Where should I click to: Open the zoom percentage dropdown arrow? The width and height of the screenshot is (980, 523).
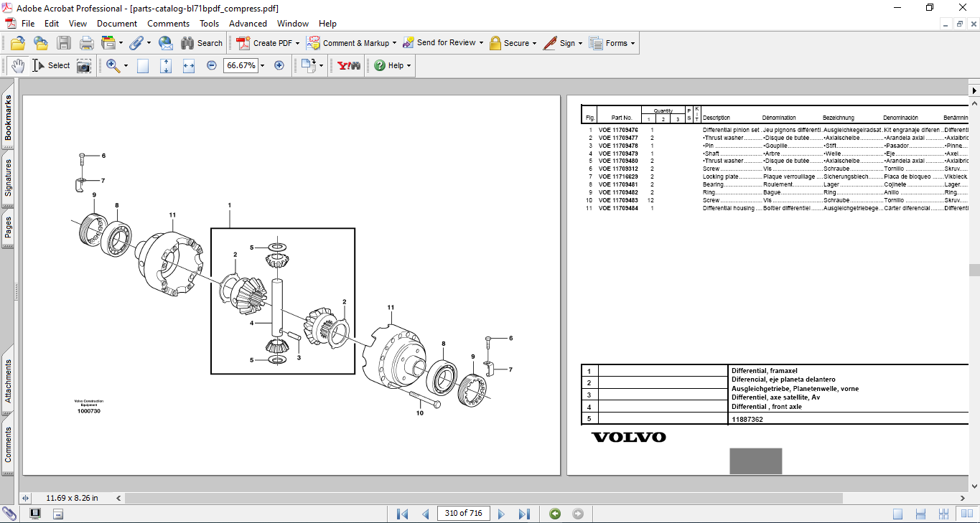(x=263, y=66)
